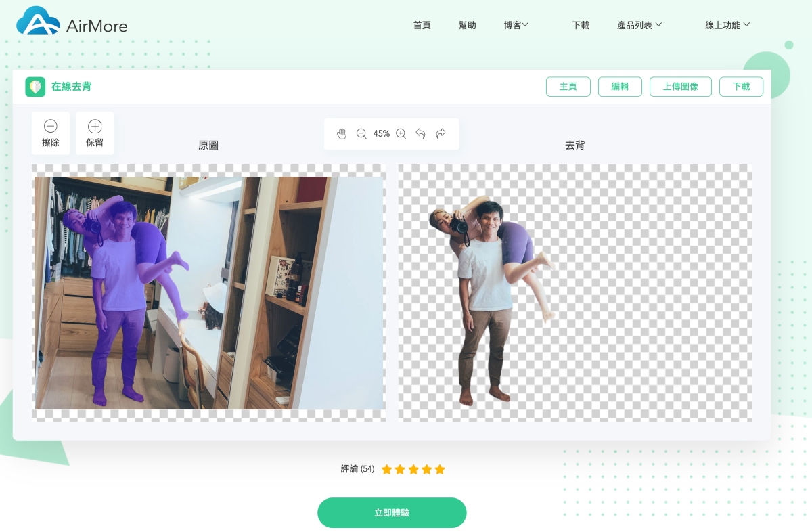Zoom out with the minus magnifier

pyautogui.click(x=361, y=134)
